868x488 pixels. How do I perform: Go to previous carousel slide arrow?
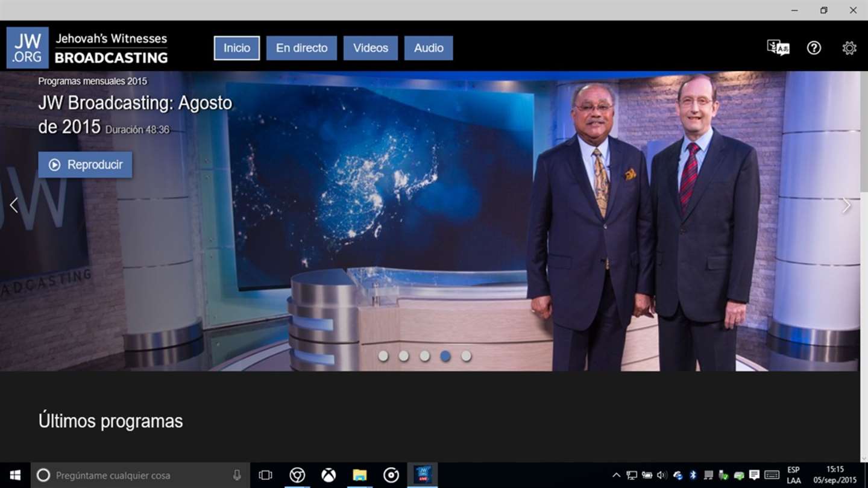[14, 205]
